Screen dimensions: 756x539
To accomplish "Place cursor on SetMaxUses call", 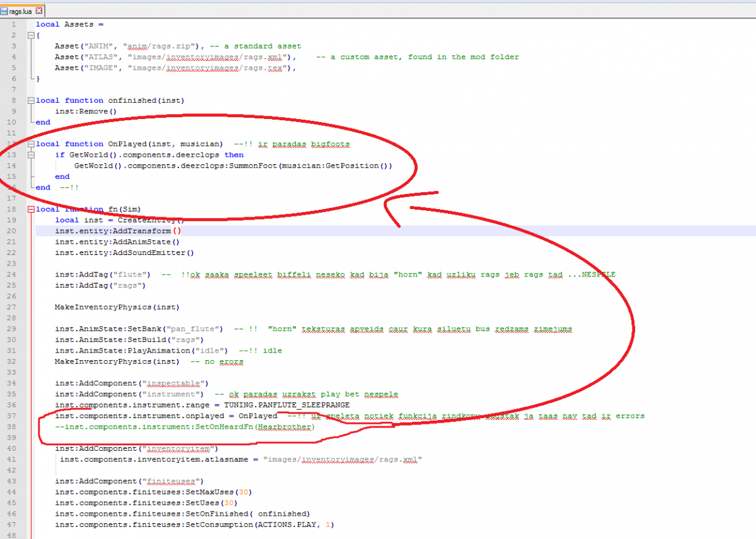I will 202,492.
